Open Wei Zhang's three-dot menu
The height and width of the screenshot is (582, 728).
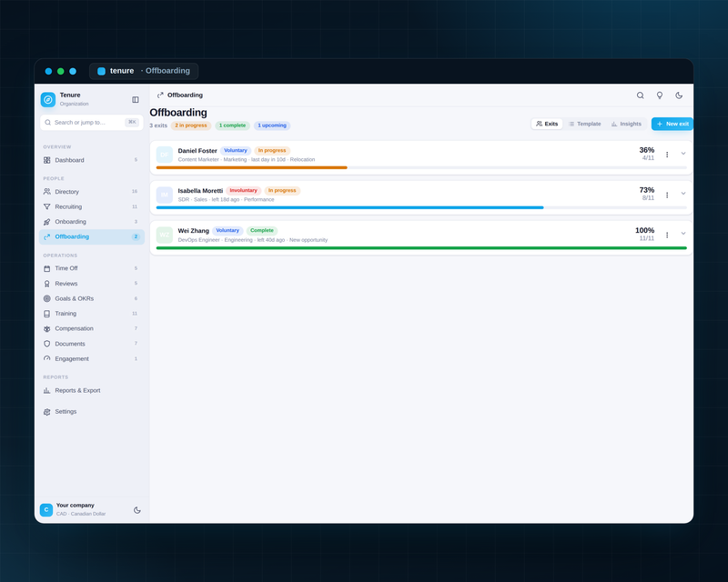click(667, 235)
